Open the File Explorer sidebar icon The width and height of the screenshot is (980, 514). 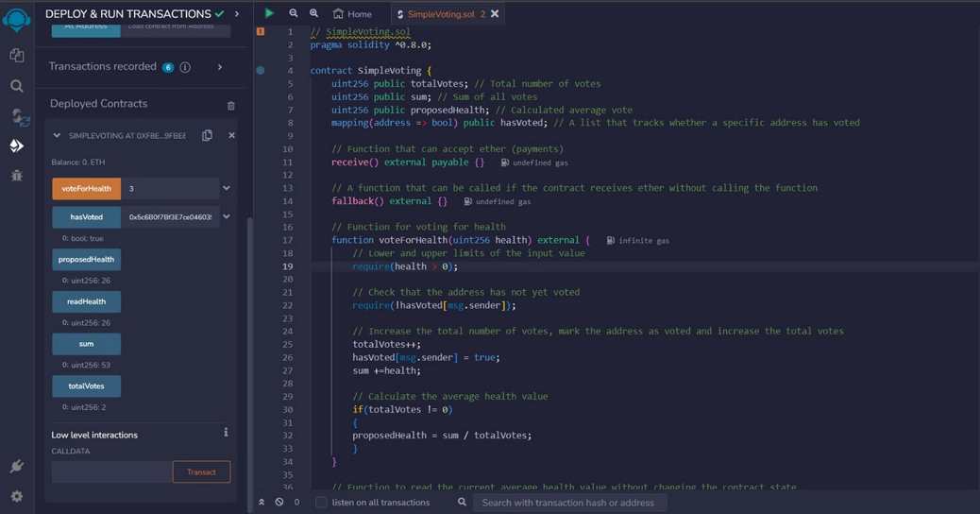click(17, 55)
